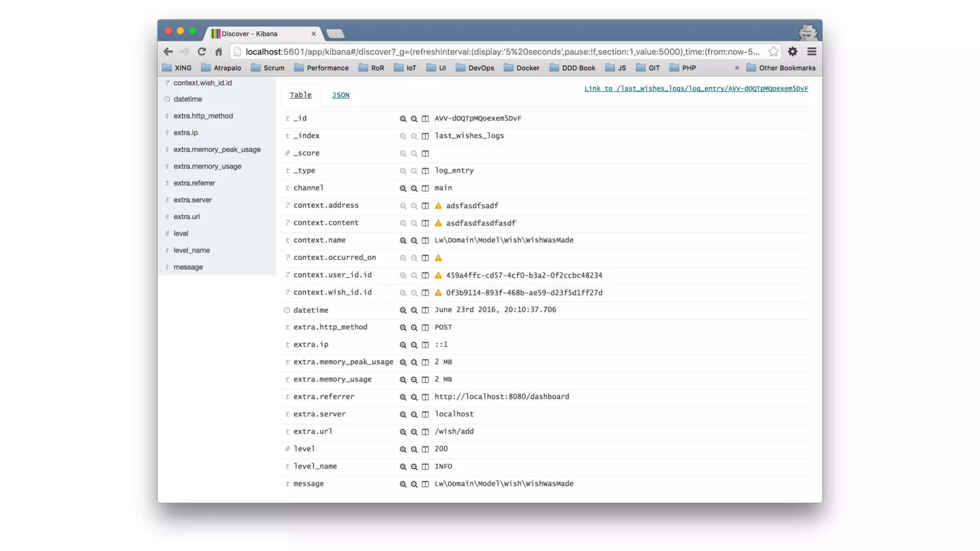Image resolution: width=980 pixels, height=551 pixels.
Task: Click filter-out-value magnifier on datetime row
Action: click(x=414, y=310)
